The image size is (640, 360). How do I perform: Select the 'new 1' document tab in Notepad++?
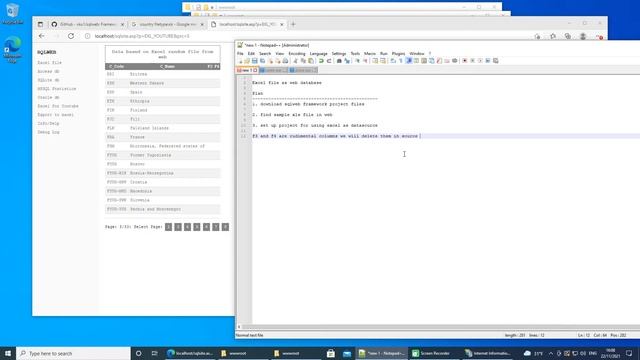[247, 70]
